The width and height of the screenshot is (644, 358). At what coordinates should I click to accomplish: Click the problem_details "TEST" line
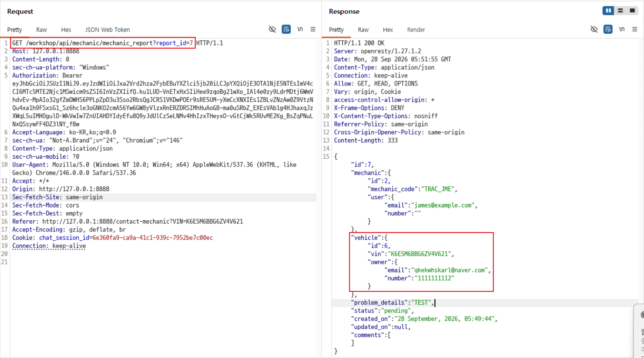pyautogui.click(x=392, y=302)
